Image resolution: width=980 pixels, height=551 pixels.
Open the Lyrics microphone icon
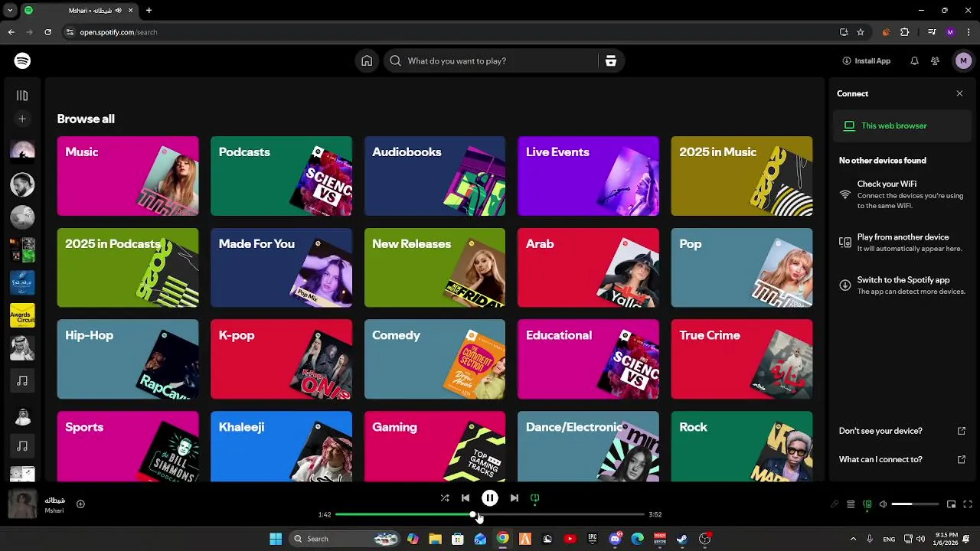click(835, 504)
